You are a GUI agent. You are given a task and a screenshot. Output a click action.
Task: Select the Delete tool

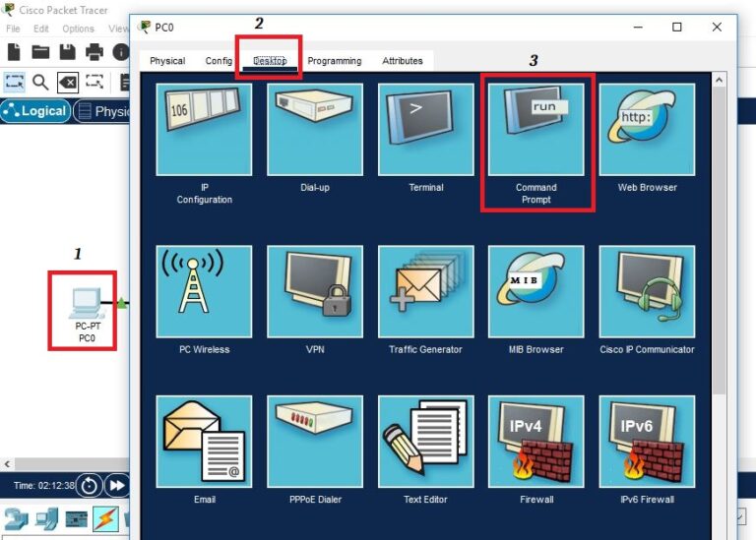point(68,83)
